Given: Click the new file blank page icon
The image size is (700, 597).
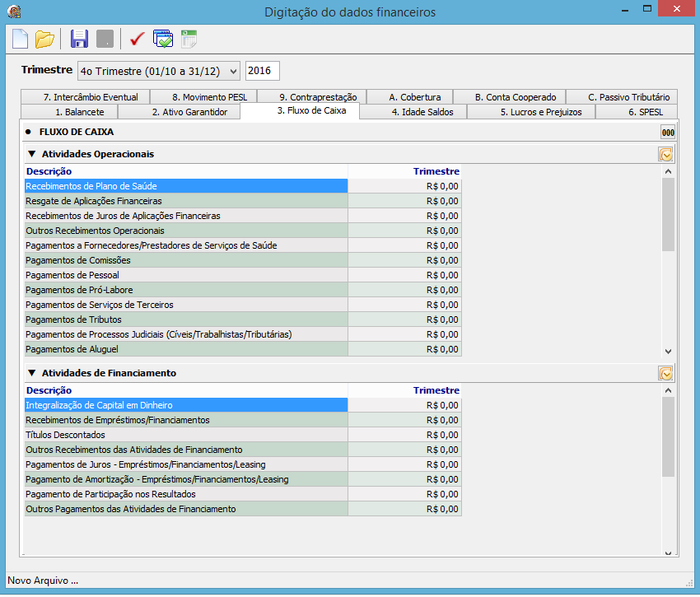Looking at the screenshot, I should 20,39.
